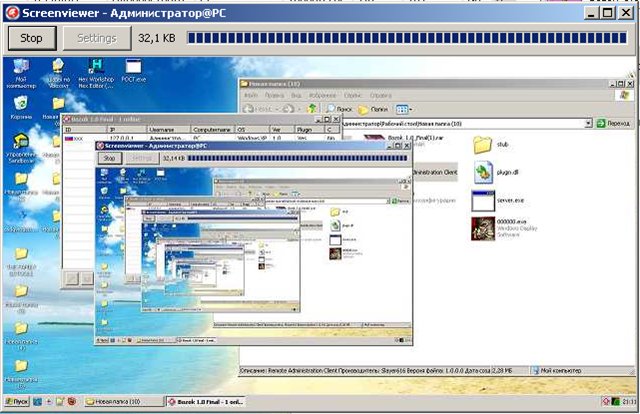
Task: Click the red Screenviewer icon in the outer title bar
Action: point(12,13)
